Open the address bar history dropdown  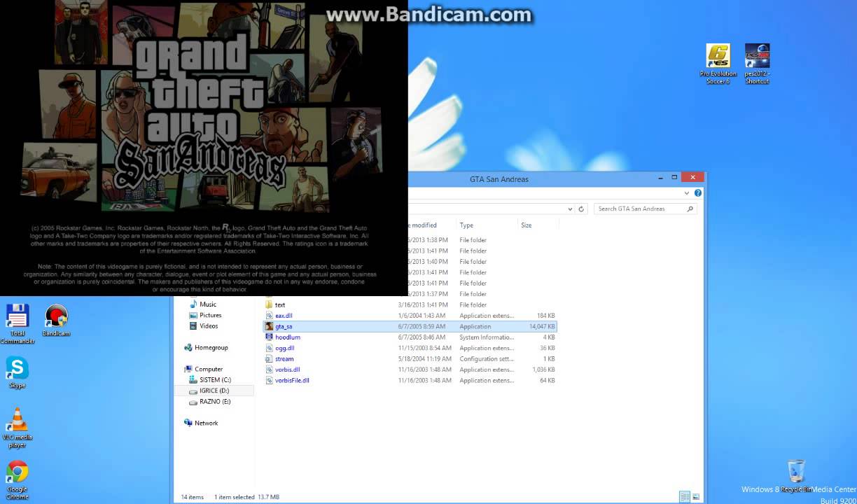570,209
